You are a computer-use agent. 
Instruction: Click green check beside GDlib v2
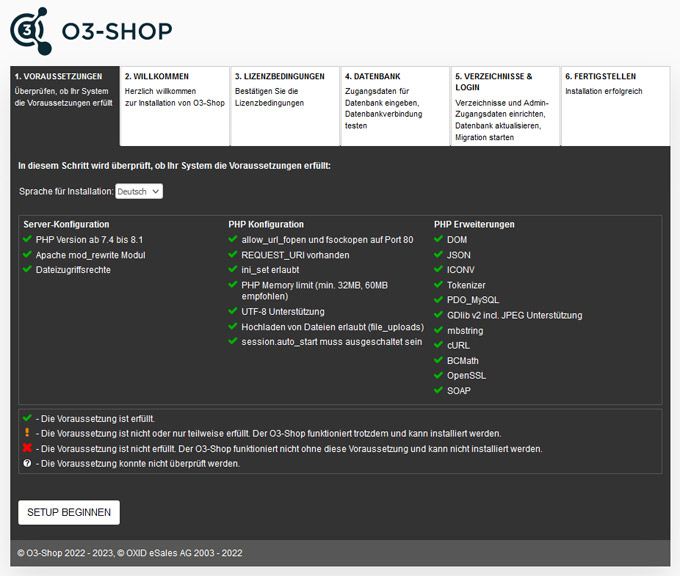click(x=438, y=314)
